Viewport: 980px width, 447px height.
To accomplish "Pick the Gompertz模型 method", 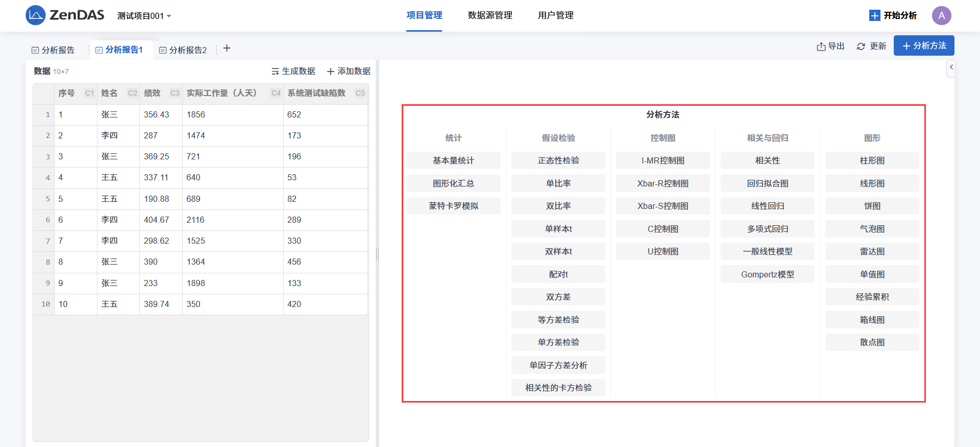I will point(767,274).
